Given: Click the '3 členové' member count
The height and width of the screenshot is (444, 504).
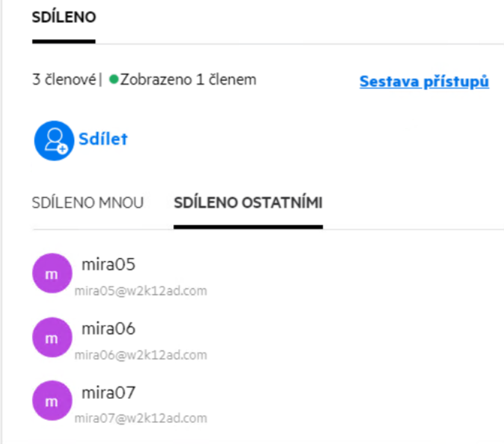Looking at the screenshot, I should click(x=64, y=79).
